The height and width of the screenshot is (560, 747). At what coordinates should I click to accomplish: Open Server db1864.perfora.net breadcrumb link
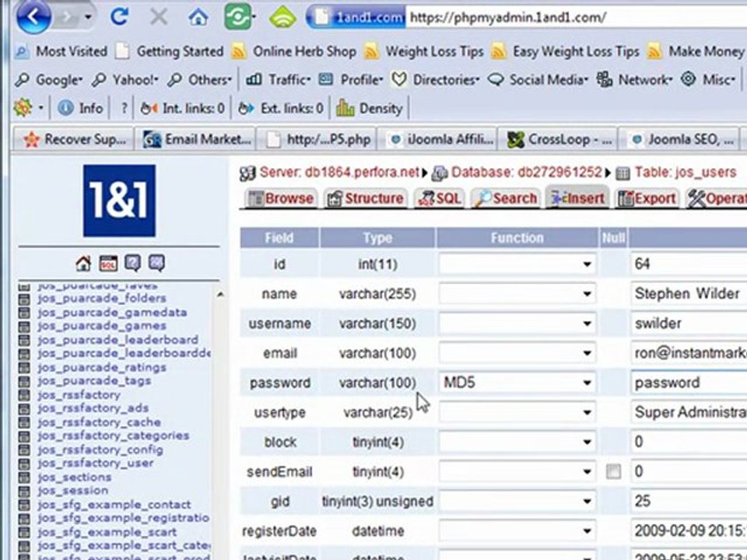(339, 173)
